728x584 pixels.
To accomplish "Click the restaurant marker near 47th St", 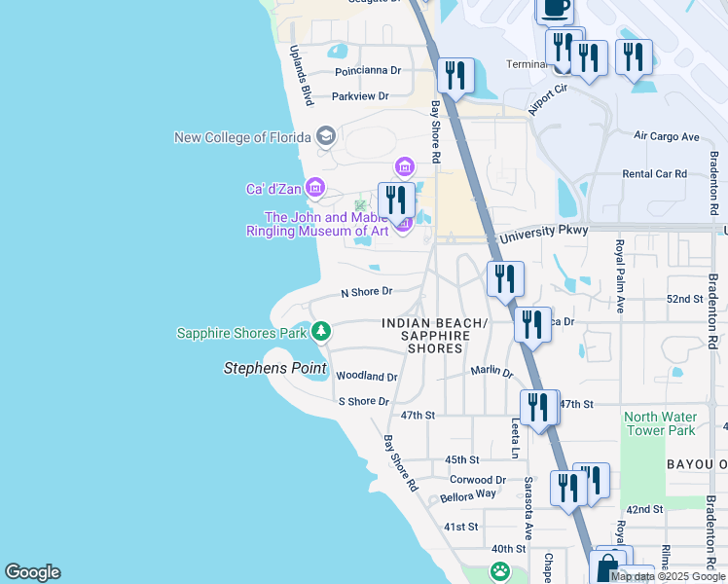I will [538, 406].
